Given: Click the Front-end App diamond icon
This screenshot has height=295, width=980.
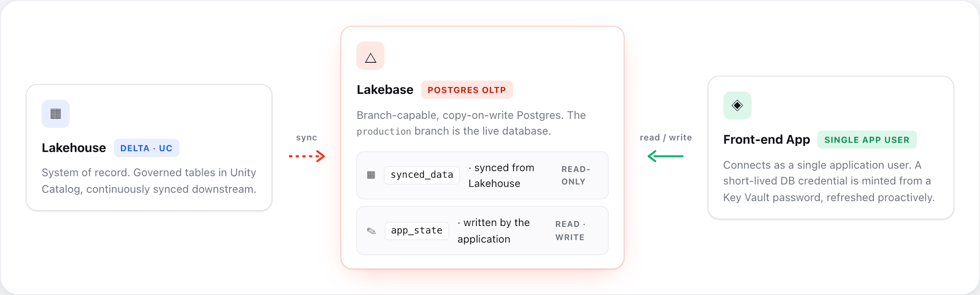Looking at the screenshot, I should [737, 105].
